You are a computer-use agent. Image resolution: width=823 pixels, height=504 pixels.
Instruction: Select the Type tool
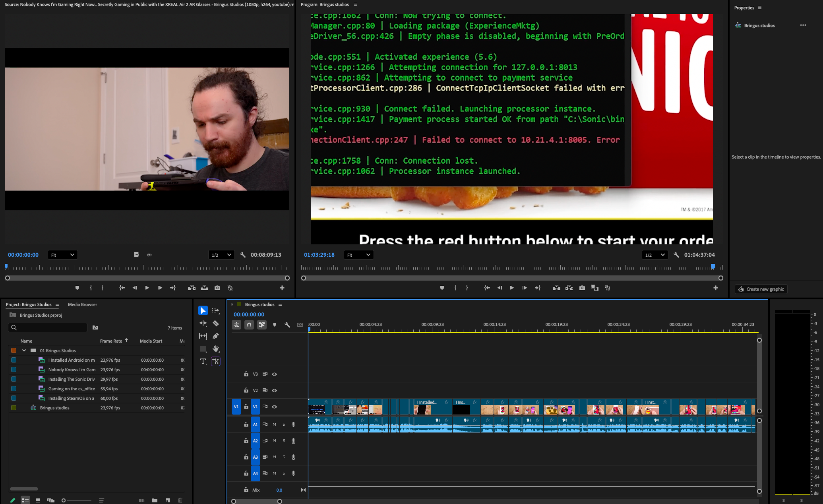point(203,361)
